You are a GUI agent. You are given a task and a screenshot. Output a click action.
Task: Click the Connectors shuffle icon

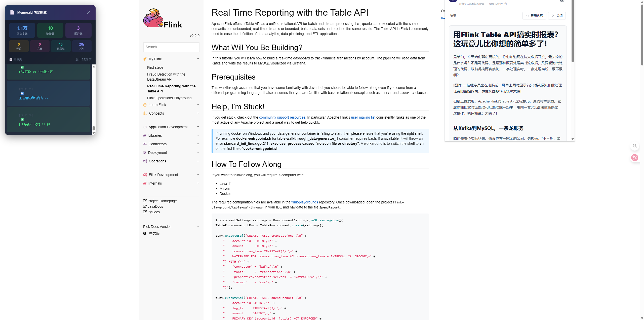pyautogui.click(x=145, y=144)
